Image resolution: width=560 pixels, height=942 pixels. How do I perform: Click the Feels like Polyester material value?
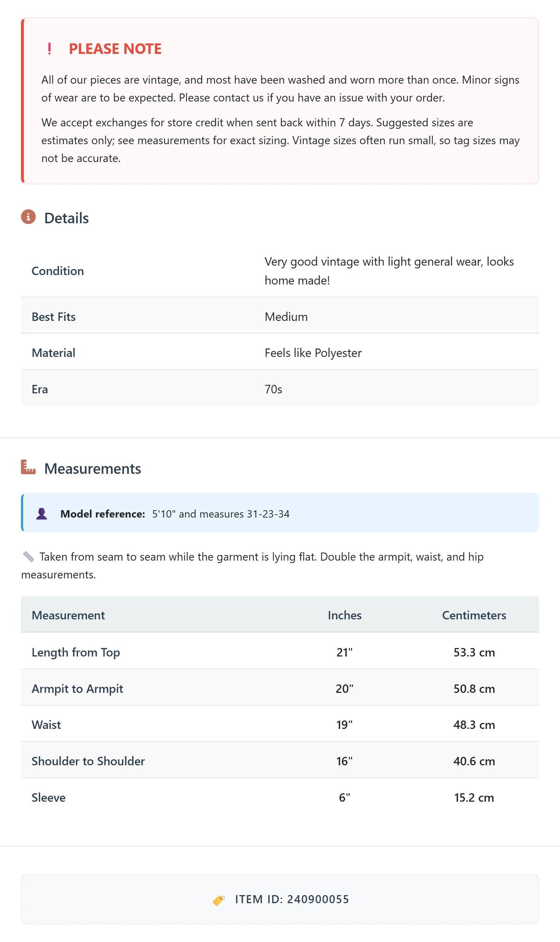tap(313, 353)
